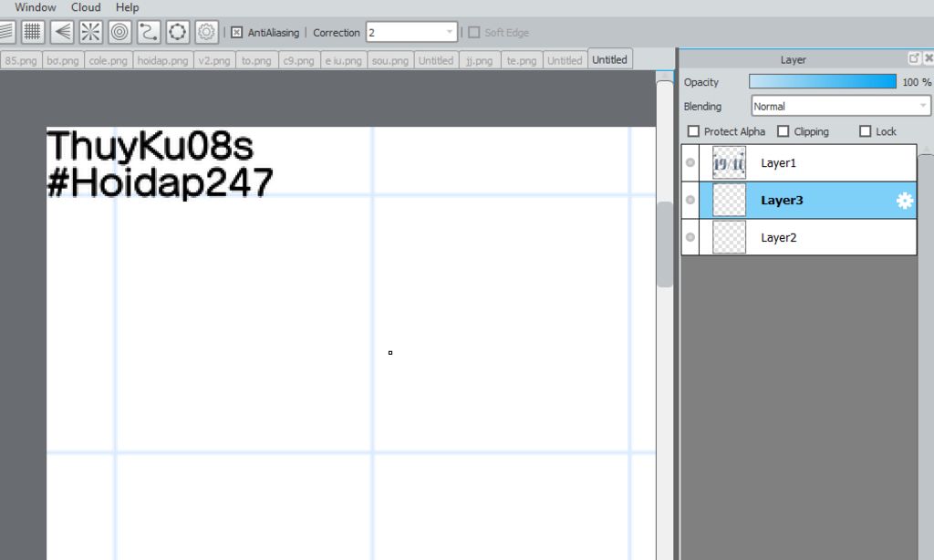Enable the ellipse snap tool
Screen dimensions: 934x560
tap(178, 32)
